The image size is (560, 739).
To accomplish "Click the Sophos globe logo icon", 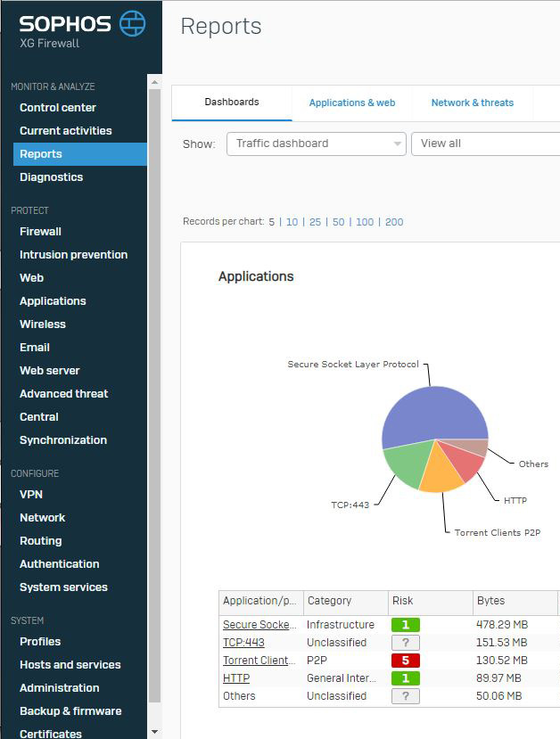I will [x=133, y=23].
